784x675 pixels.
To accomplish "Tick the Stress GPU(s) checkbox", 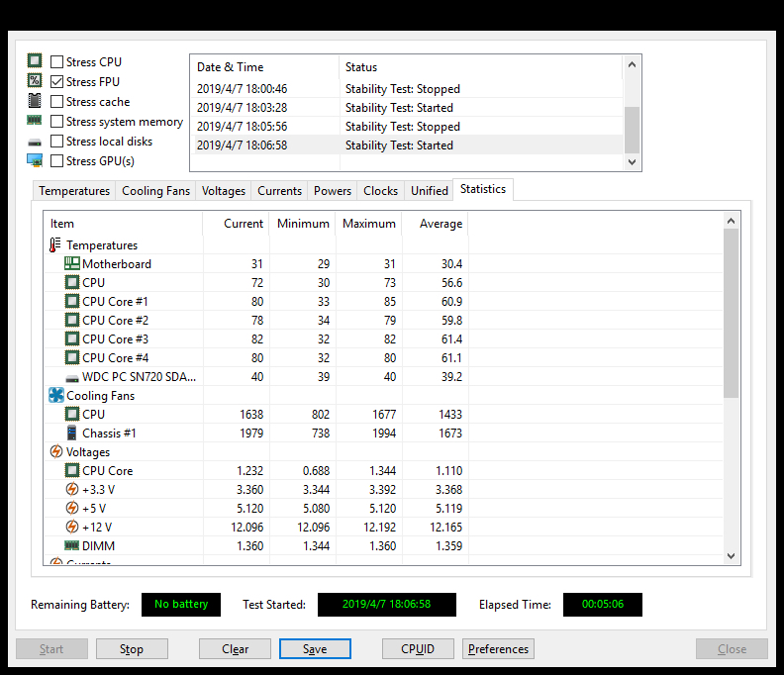I will 57,161.
